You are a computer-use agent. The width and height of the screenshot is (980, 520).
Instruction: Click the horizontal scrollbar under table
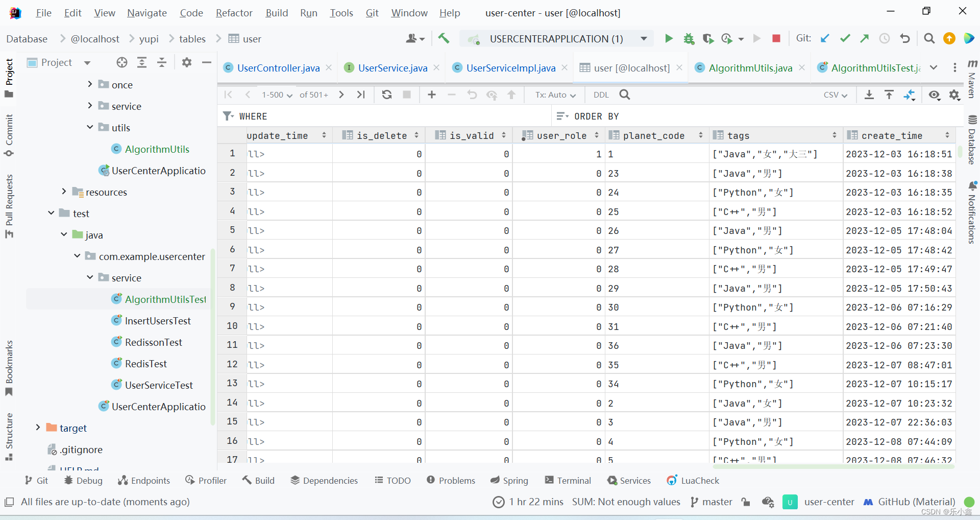(834, 466)
